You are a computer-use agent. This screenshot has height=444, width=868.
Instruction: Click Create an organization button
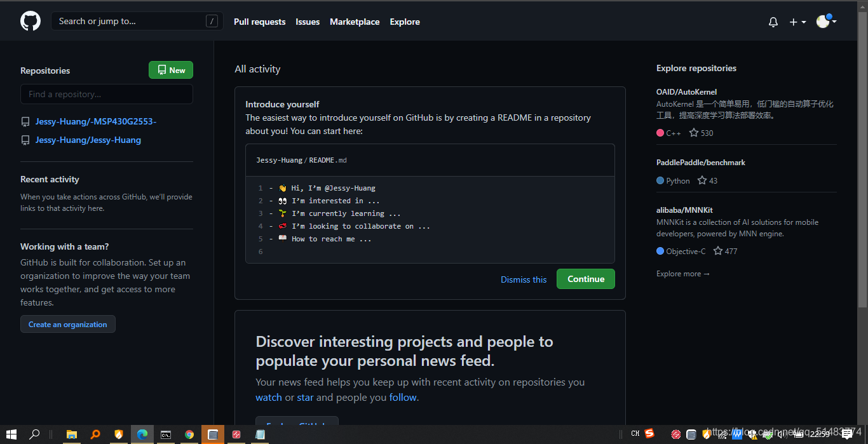click(x=68, y=324)
